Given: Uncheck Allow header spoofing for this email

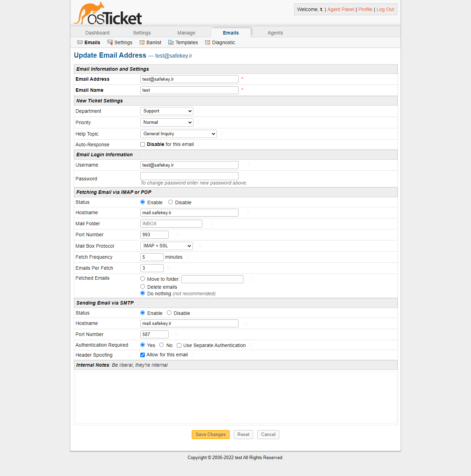Looking at the screenshot, I should [143, 355].
